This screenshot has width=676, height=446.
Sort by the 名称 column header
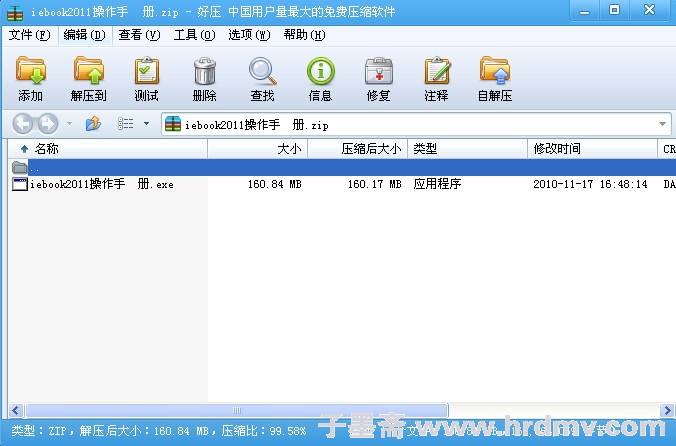click(x=108, y=149)
